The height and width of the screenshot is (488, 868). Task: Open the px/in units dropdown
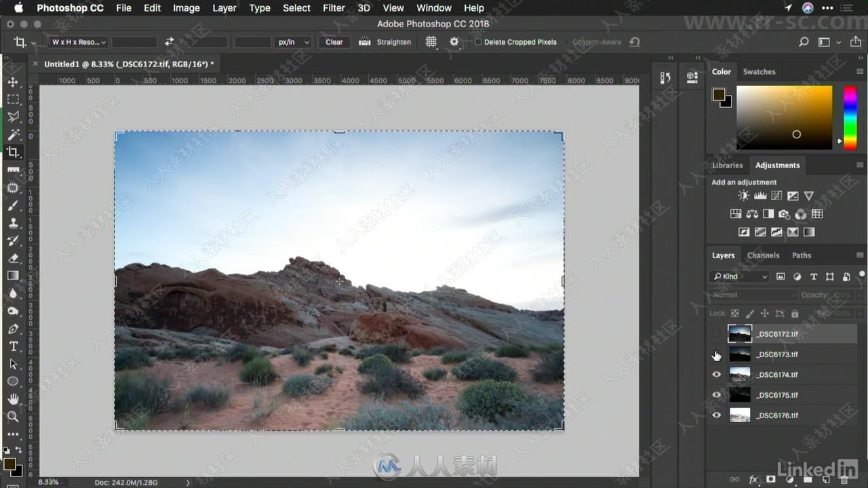click(294, 42)
